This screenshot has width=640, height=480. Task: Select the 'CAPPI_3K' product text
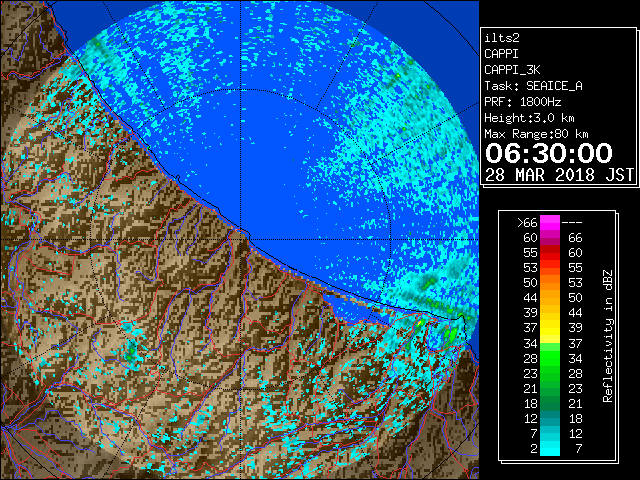click(x=512, y=70)
